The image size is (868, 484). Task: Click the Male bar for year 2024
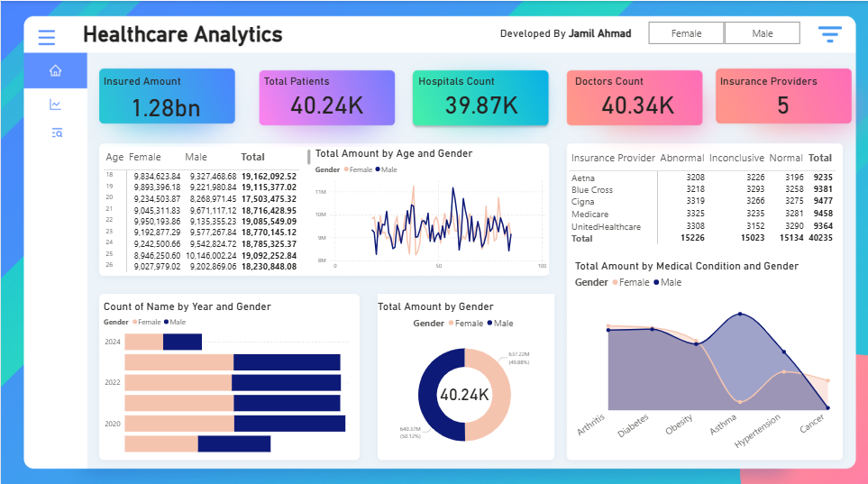[x=182, y=342]
